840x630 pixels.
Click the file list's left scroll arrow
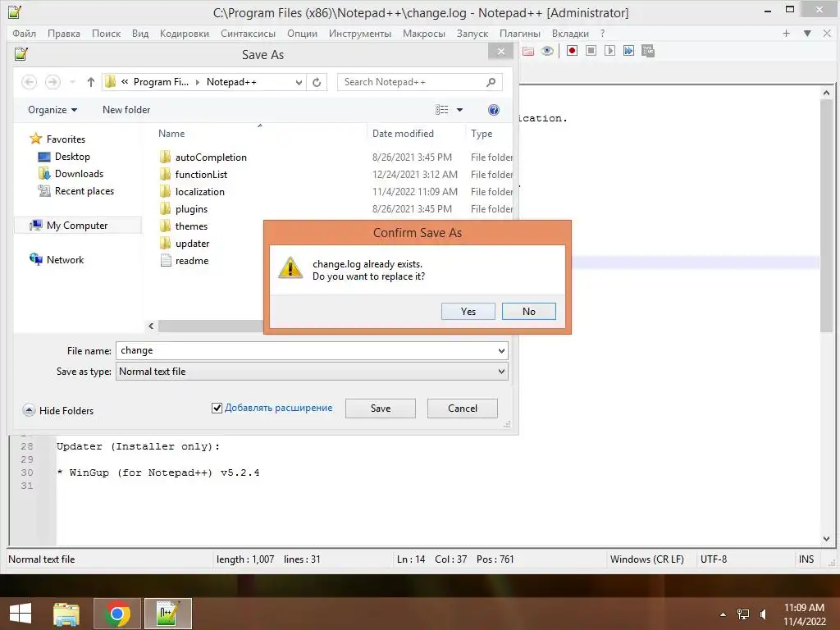tap(151, 326)
